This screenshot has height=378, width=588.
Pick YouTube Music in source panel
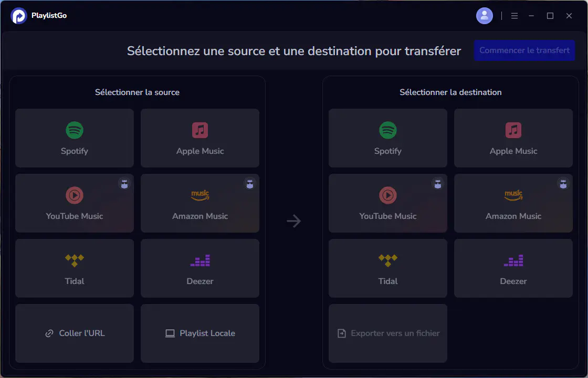click(74, 203)
